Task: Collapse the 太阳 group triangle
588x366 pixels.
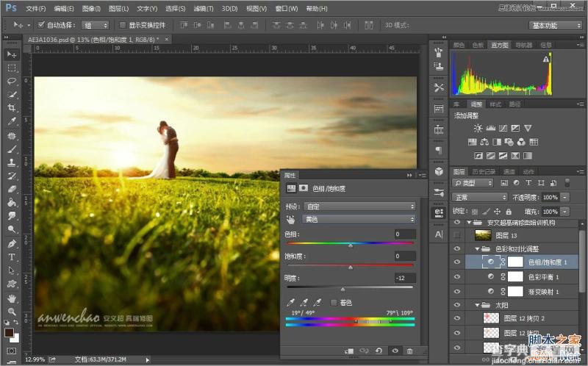Action: click(x=477, y=305)
